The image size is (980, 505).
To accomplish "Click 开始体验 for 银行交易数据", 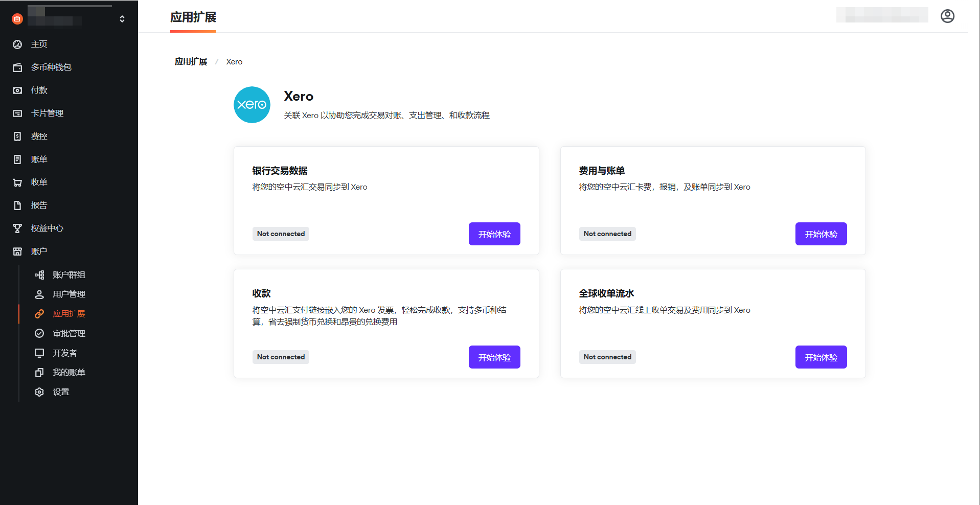I will (494, 234).
